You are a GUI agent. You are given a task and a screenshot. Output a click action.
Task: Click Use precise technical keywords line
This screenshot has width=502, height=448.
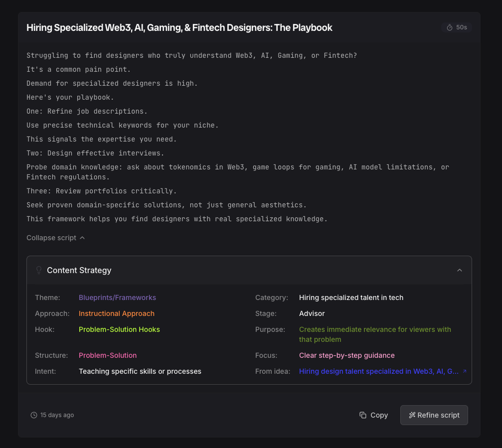122,126
